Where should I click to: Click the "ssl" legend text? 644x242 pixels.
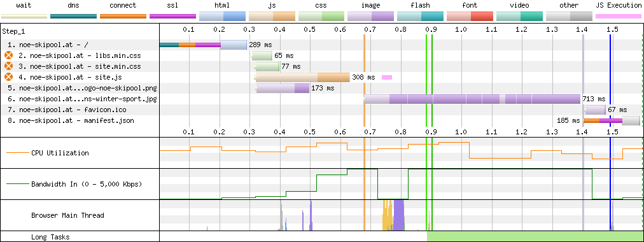point(172,6)
